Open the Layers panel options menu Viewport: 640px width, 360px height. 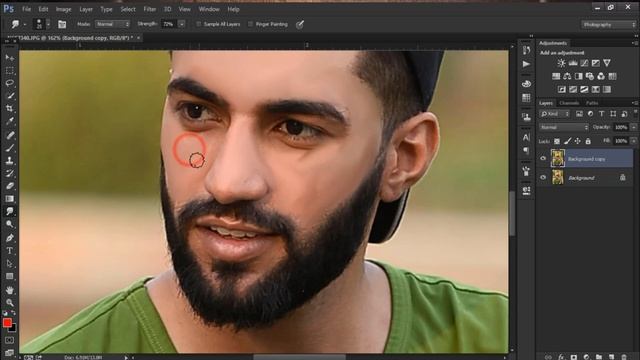click(x=634, y=103)
